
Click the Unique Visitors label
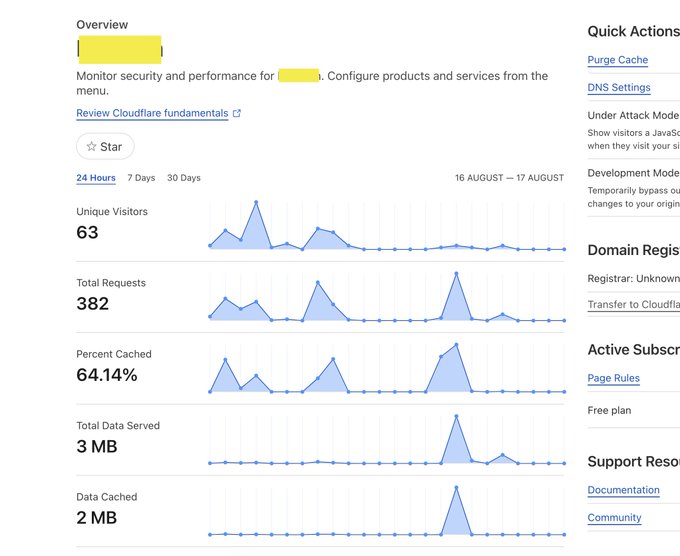pyautogui.click(x=112, y=212)
